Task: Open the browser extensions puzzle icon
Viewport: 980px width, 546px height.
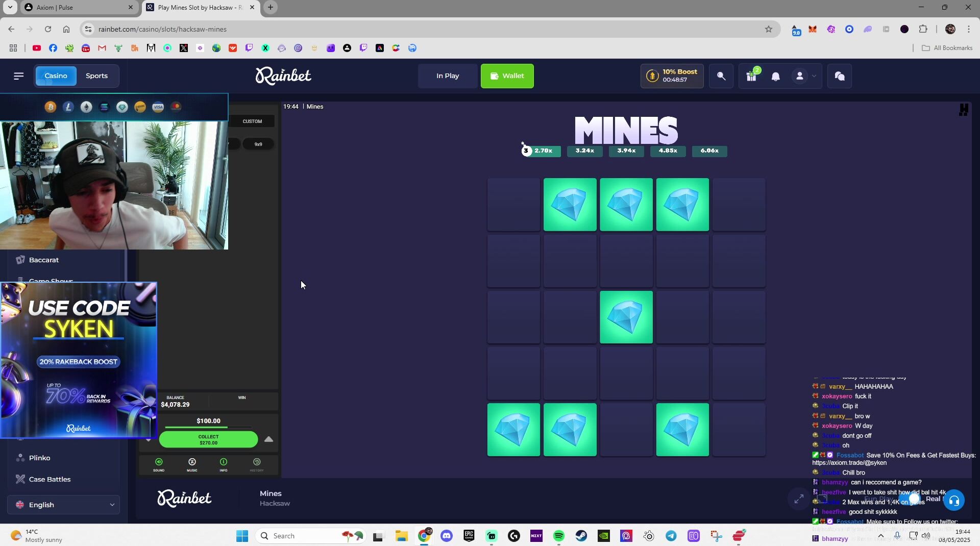Action: click(923, 30)
